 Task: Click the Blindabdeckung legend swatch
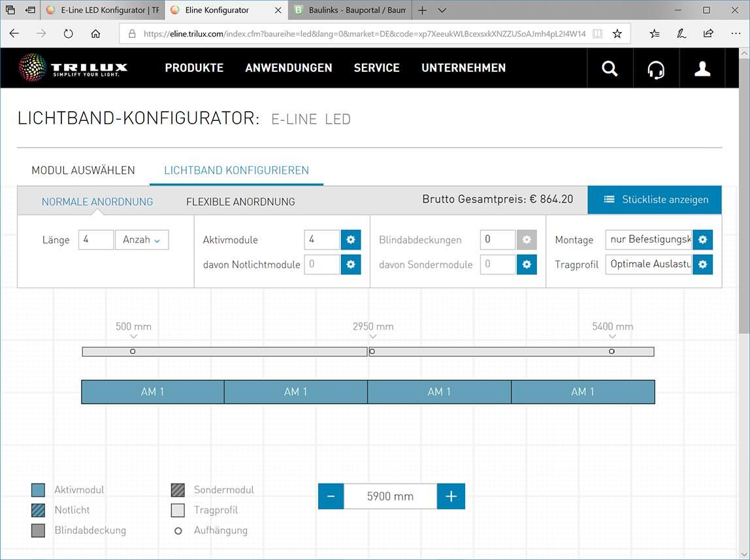(39, 531)
